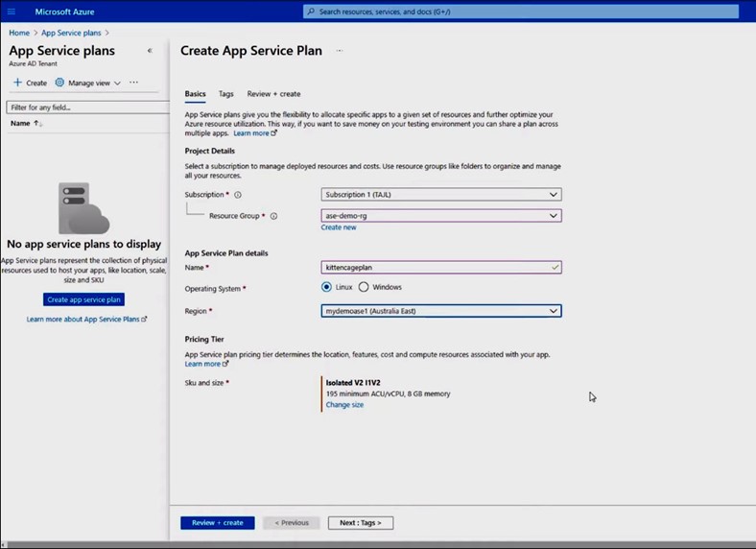The width and height of the screenshot is (756, 549).
Task: Open Learn more link in Basics description
Action: pyautogui.click(x=255, y=133)
